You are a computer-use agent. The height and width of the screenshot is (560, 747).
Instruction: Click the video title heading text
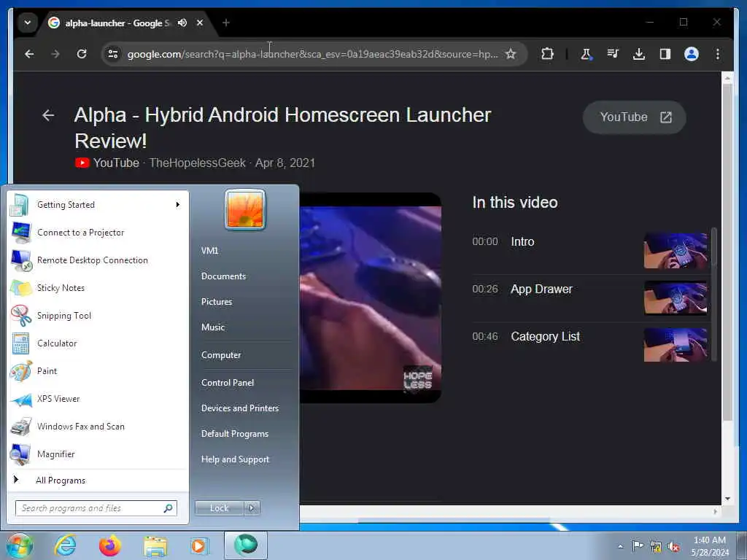[x=282, y=128]
